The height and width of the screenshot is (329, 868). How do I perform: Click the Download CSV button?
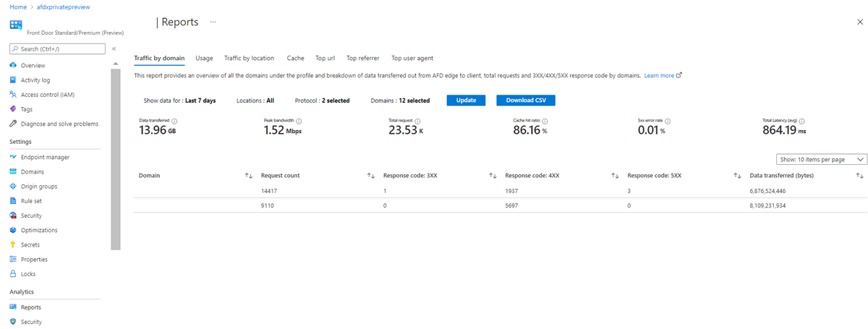[525, 101]
